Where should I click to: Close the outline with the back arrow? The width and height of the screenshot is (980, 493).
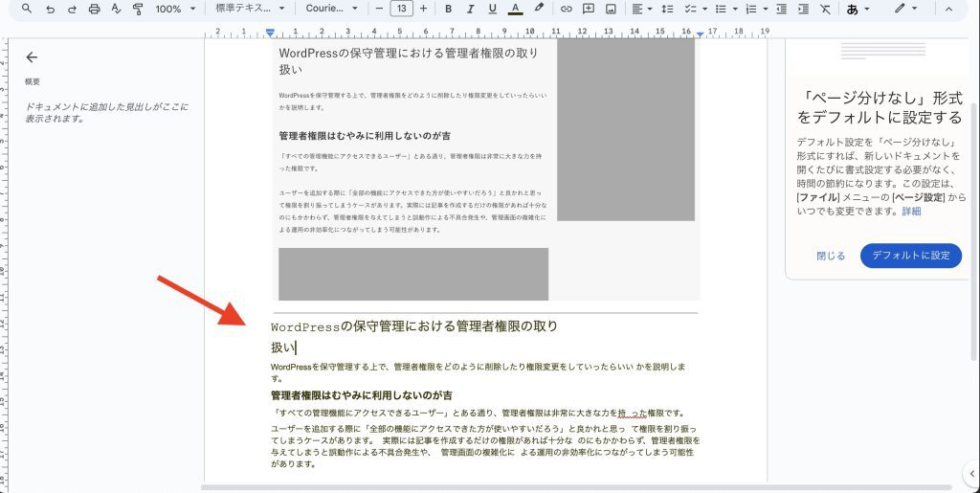32,57
